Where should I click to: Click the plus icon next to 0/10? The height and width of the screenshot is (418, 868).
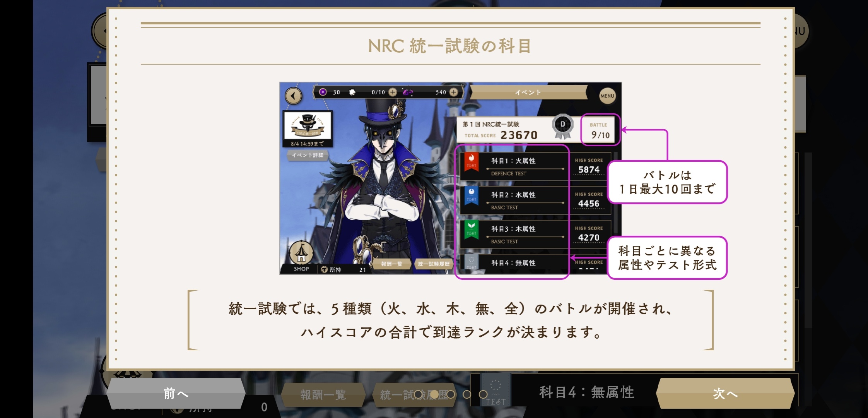pos(393,92)
